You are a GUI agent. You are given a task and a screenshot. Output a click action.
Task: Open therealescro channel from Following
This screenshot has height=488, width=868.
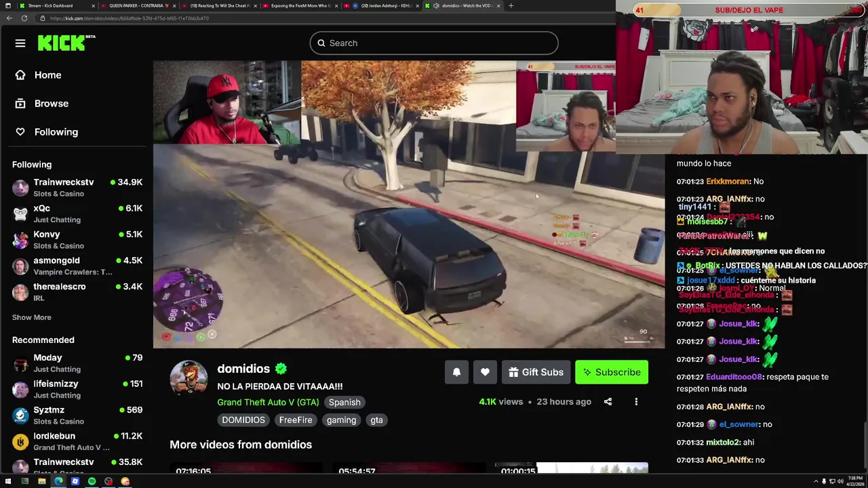point(77,291)
